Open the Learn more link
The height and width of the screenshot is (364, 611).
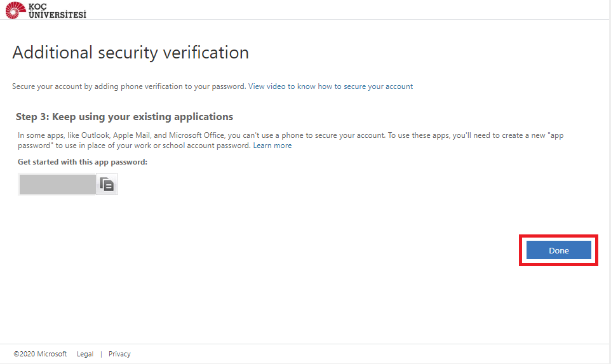[272, 145]
